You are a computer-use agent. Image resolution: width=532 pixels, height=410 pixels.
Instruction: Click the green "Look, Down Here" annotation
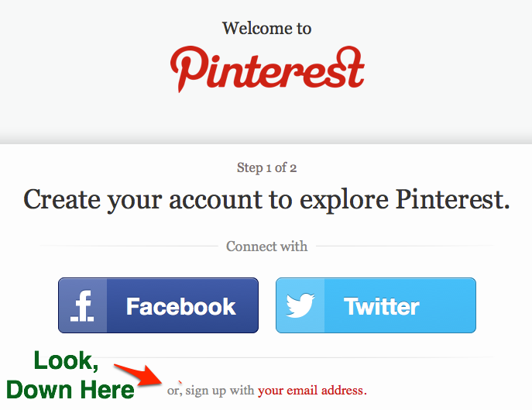coord(70,374)
